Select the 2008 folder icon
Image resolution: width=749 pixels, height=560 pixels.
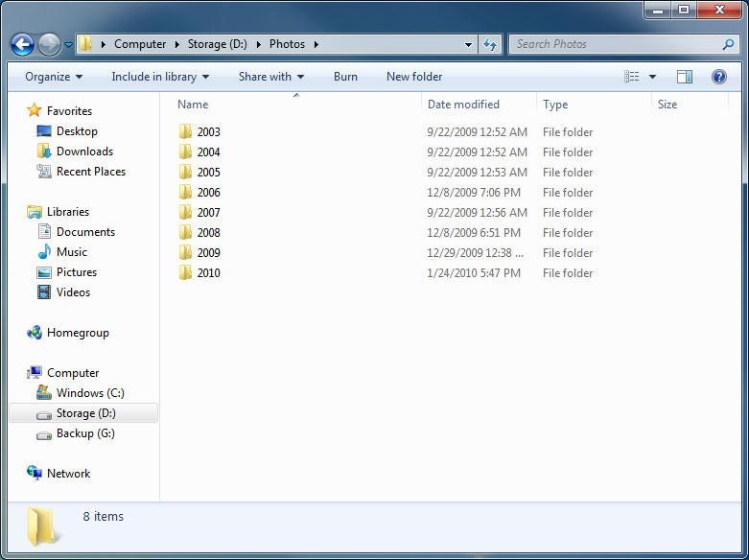pyautogui.click(x=185, y=232)
